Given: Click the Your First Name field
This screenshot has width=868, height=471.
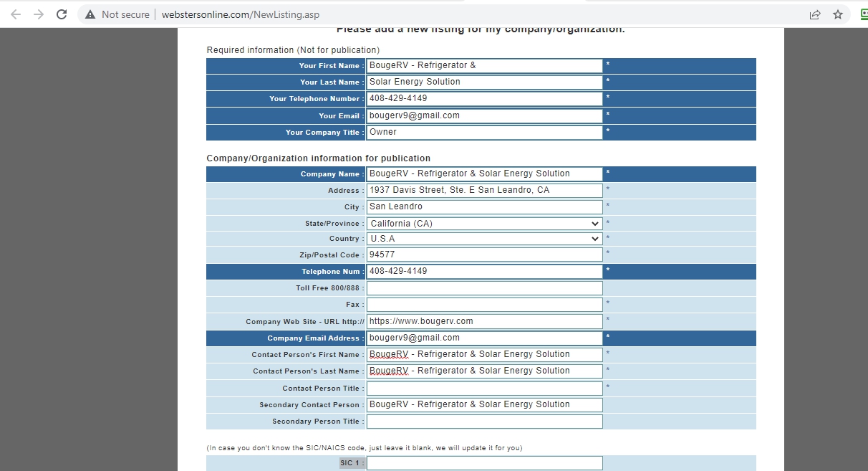Looking at the screenshot, I should pos(484,65).
